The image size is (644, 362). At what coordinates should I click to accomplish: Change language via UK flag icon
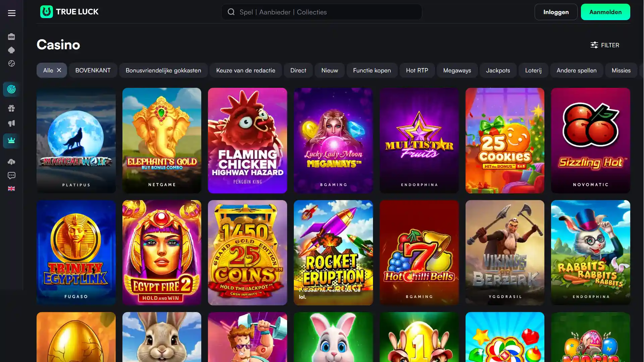11,189
